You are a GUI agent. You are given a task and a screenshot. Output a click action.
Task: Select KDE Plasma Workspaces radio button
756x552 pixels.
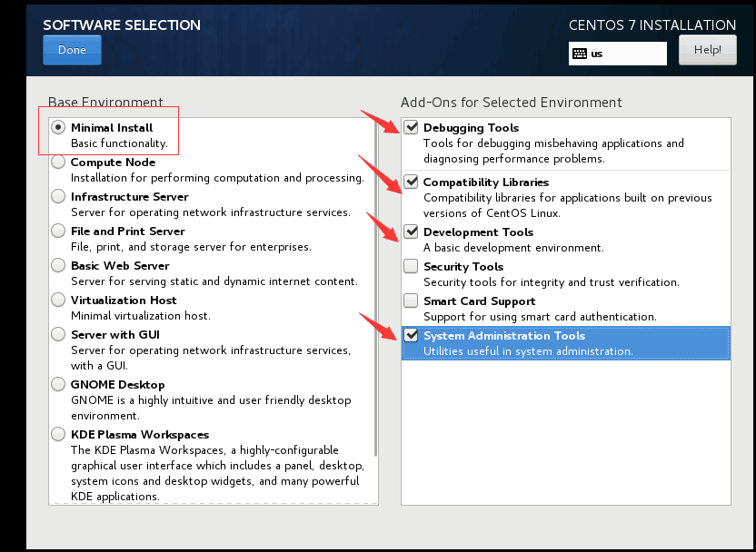[x=58, y=434]
